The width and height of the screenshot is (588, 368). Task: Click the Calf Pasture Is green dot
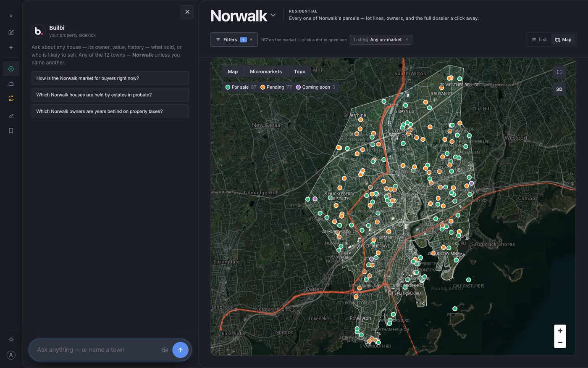[468, 280]
